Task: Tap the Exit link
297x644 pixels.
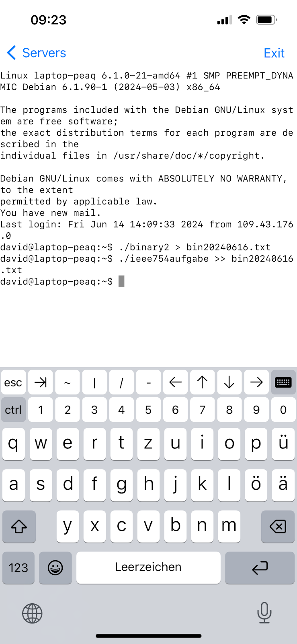Action: (274, 53)
